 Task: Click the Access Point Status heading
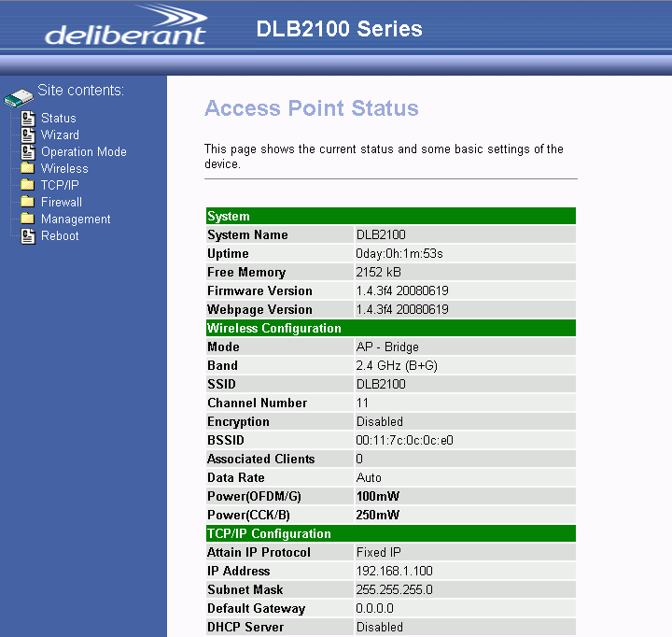coord(311,108)
